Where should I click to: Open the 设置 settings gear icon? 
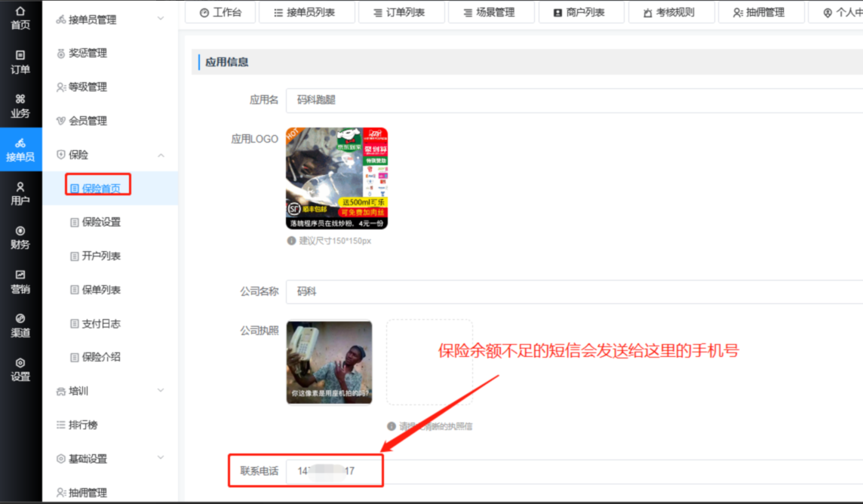(20, 363)
